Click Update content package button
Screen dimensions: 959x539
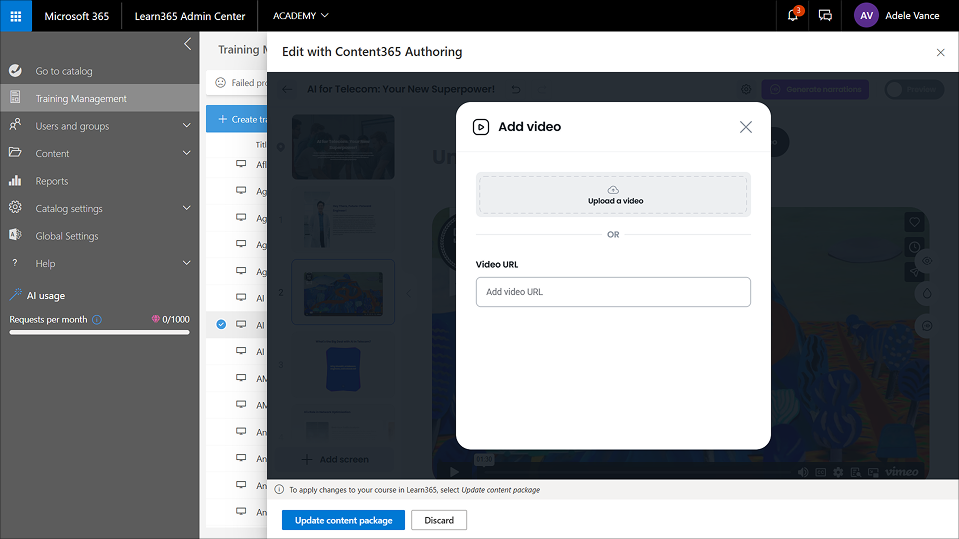pyautogui.click(x=343, y=520)
